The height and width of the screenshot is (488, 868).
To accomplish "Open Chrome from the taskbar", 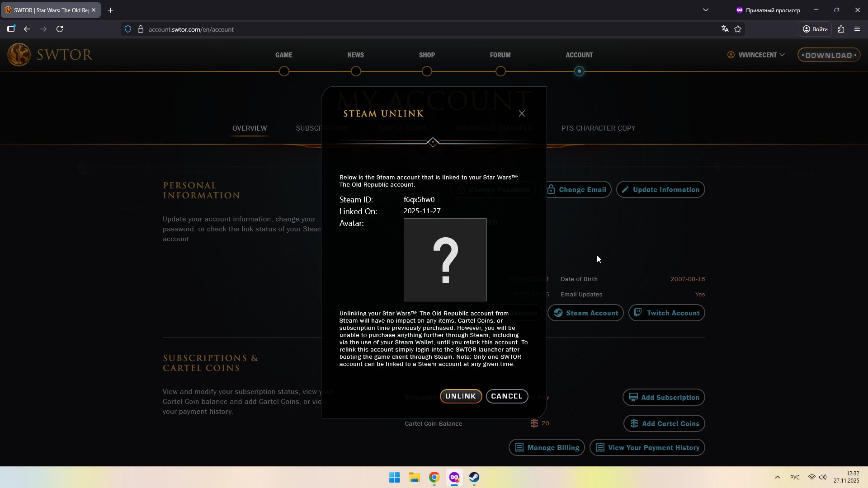I will (x=434, y=477).
